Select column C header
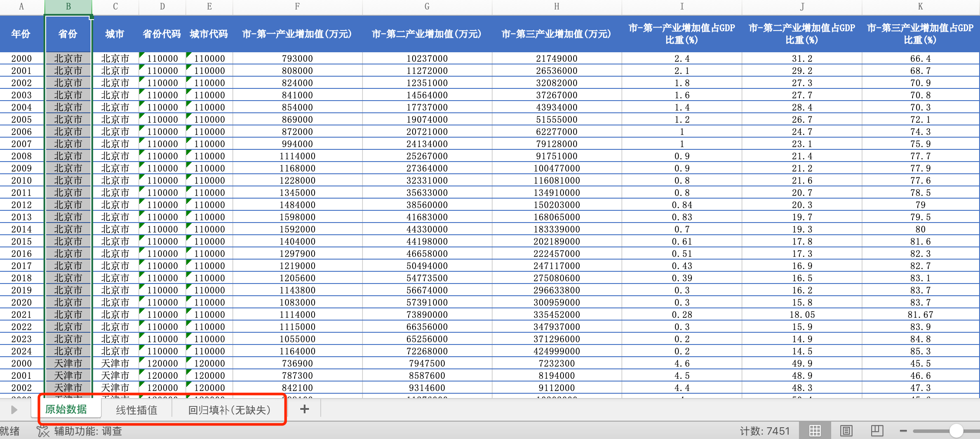This screenshot has height=439, width=980. [115, 7]
